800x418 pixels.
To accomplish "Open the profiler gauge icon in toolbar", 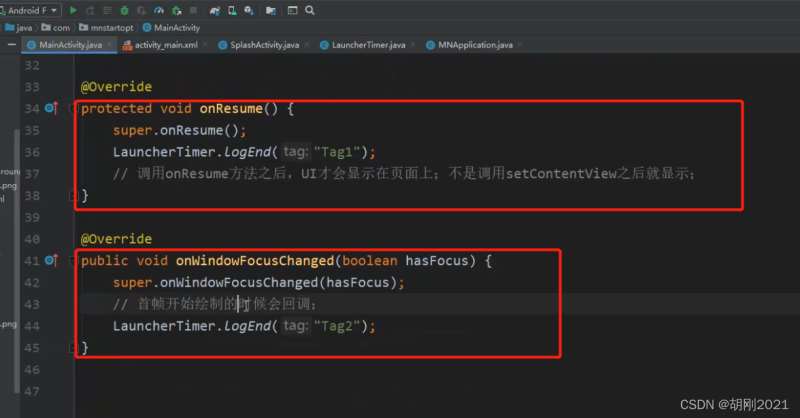I will [x=159, y=10].
